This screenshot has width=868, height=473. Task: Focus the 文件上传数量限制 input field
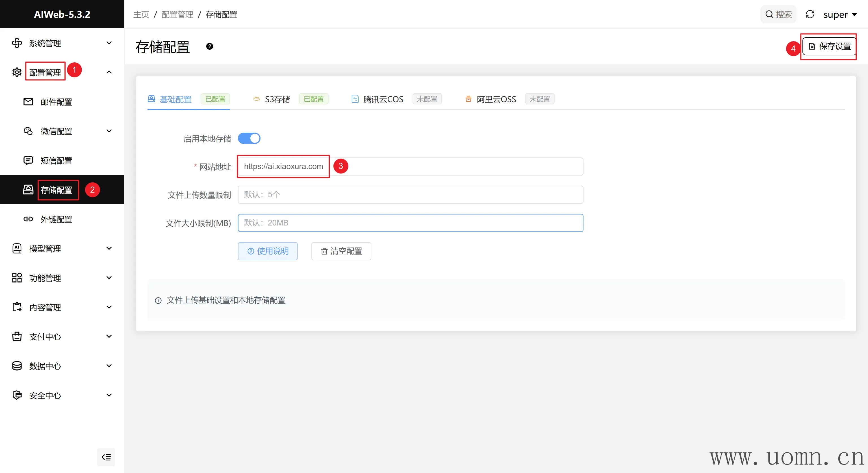[x=410, y=194]
